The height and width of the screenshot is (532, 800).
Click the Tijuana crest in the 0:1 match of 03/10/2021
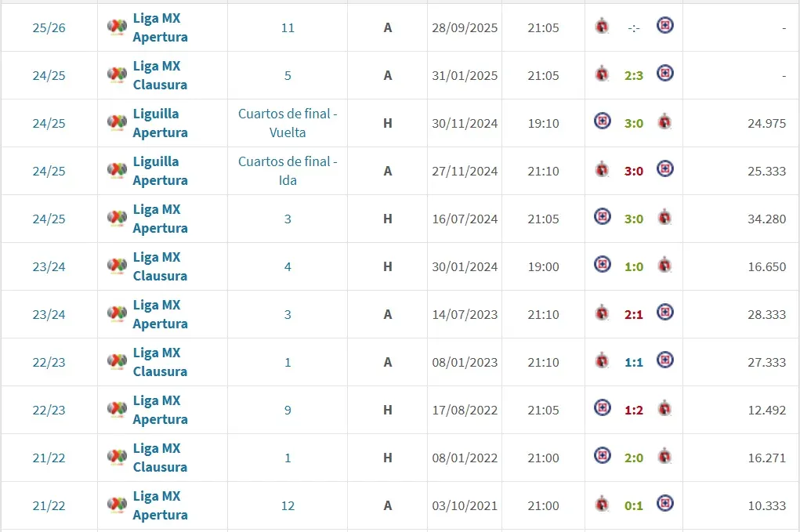[602, 505]
